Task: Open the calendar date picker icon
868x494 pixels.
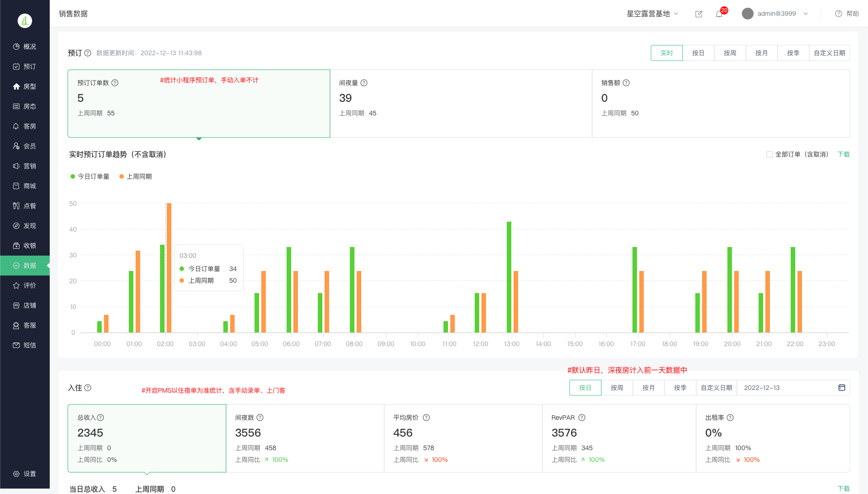Action: point(842,388)
